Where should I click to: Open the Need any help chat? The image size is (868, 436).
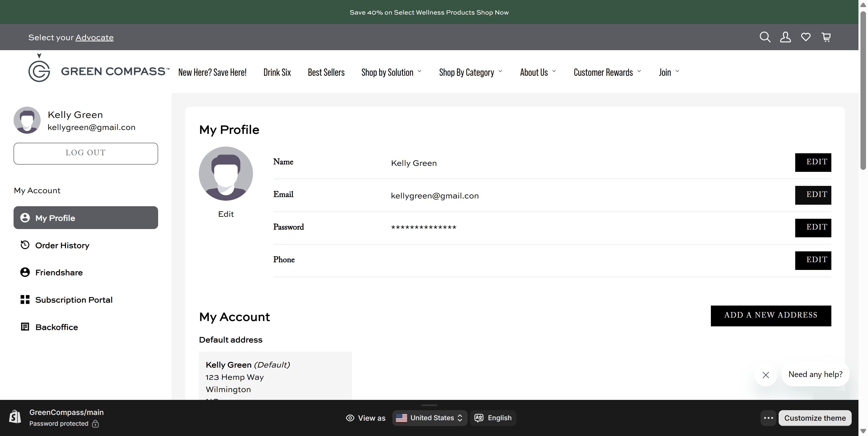(816, 374)
